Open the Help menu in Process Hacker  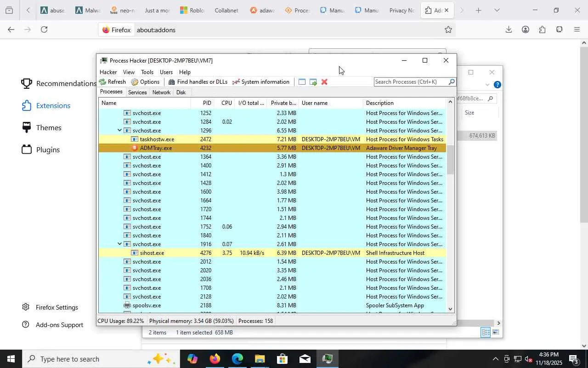185,72
